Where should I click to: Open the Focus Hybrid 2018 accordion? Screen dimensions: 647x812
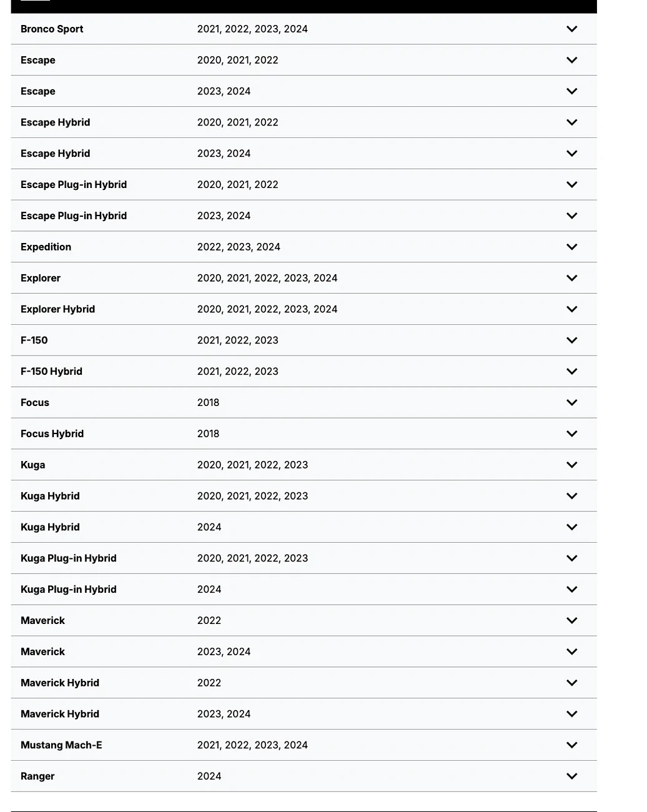[x=571, y=433]
